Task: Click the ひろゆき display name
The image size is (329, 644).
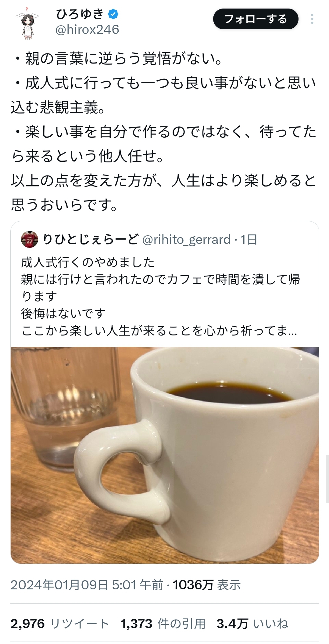Action: click(80, 14)
